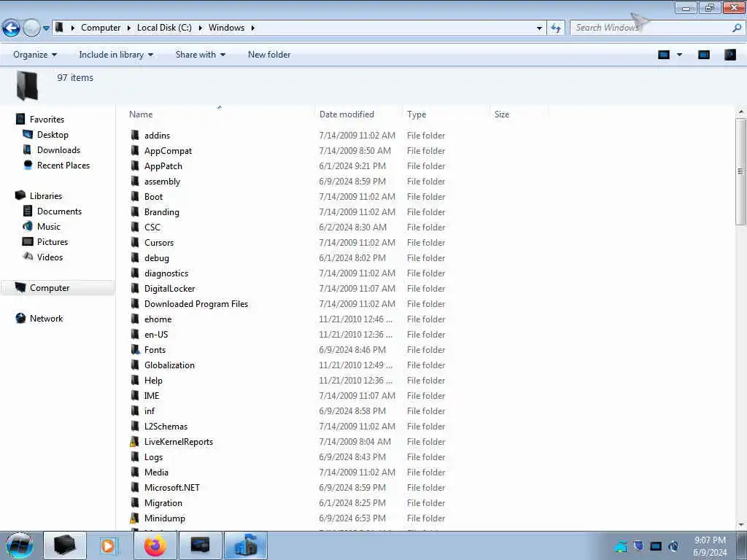
Task: Click the Change your view icon
Action: pyautogui.click(x=664, y=55)
